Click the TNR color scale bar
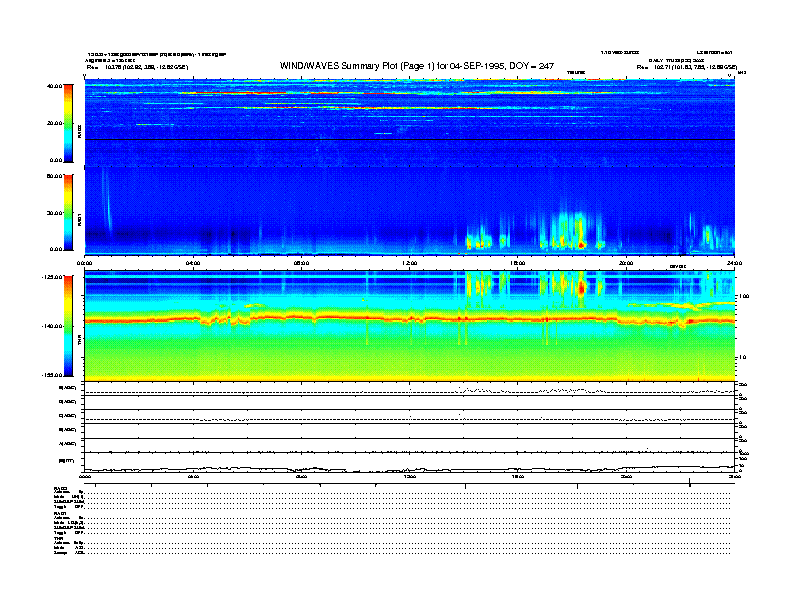This screenshot has height=612, width=792. 68,326
